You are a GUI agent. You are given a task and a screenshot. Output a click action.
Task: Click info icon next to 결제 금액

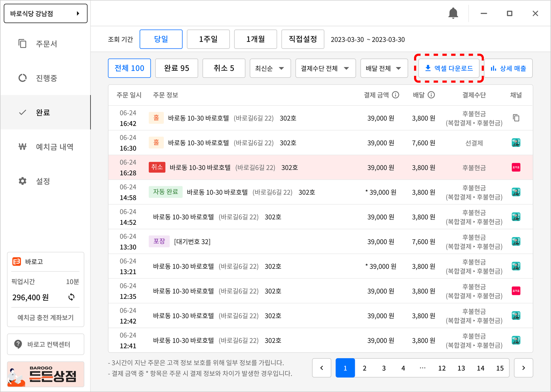click(x=395, y=95)
